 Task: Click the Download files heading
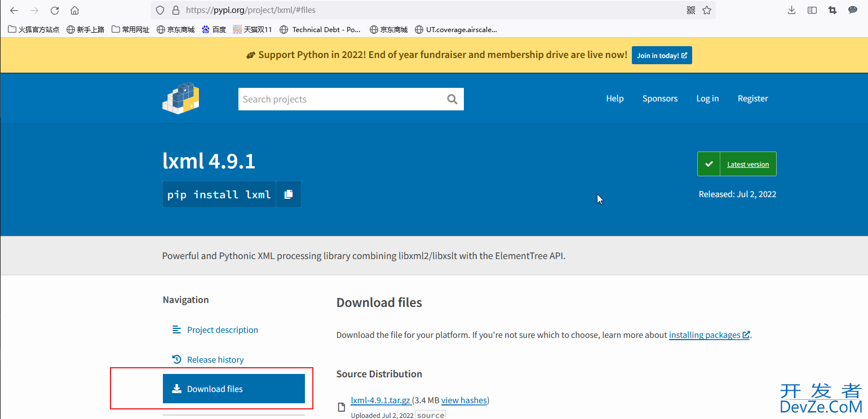379,302
